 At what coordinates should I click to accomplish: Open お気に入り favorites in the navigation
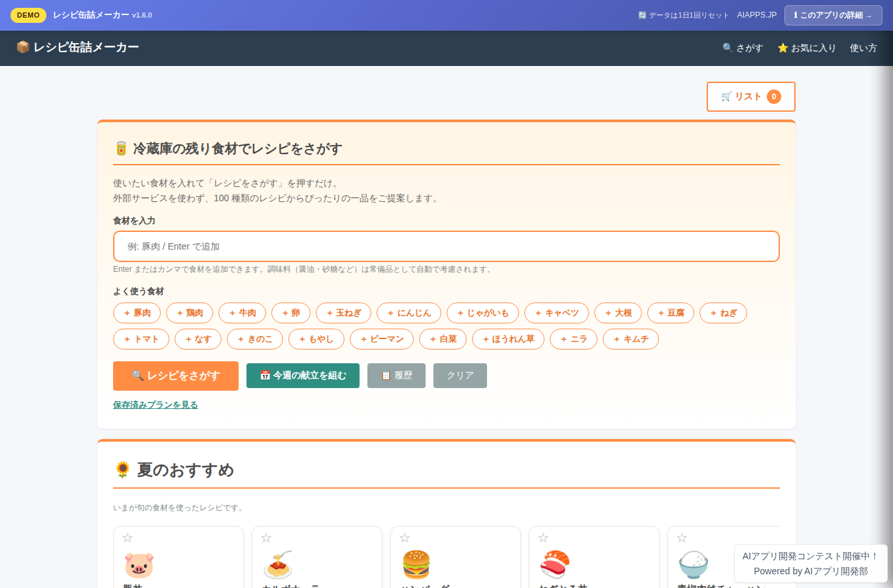pos(807,48)
